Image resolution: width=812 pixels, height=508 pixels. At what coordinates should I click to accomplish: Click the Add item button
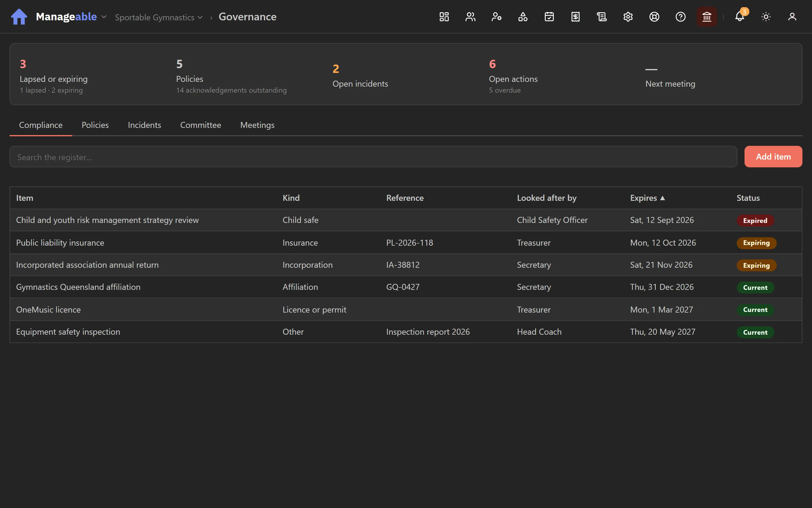click(x=773, y=157)
